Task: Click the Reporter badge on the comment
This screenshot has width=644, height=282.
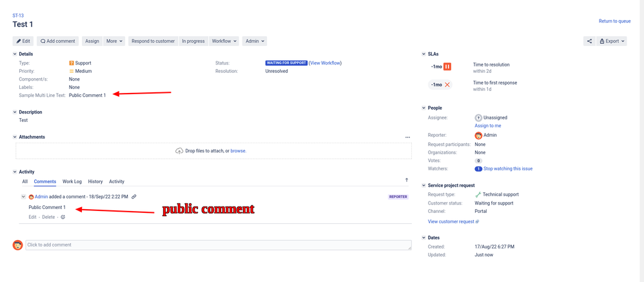Action: (398, 197)
